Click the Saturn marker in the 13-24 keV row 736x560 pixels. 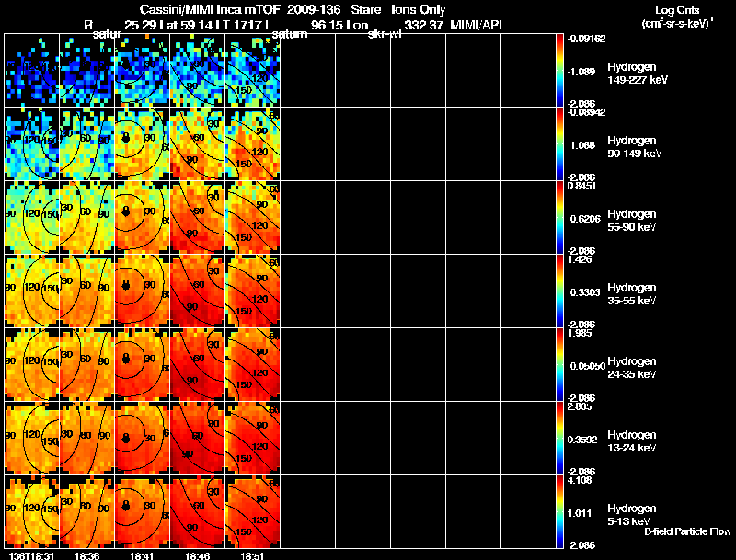point(126,433)
